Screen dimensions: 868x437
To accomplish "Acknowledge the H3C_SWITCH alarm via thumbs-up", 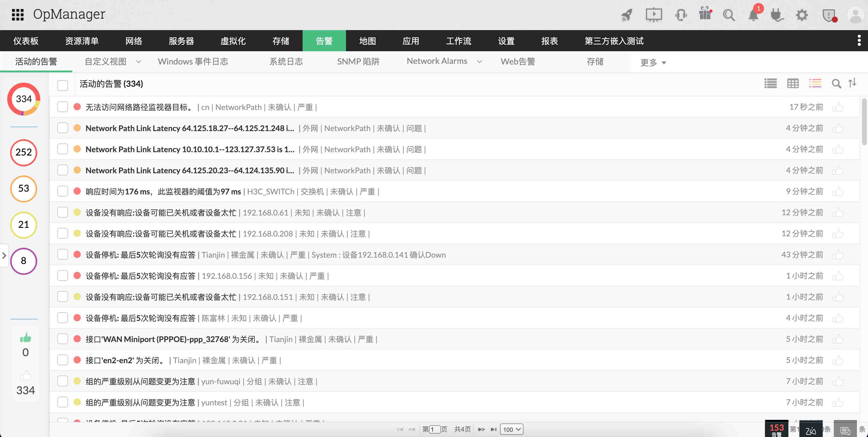I will pyautogui.click(x=837, y=192).
